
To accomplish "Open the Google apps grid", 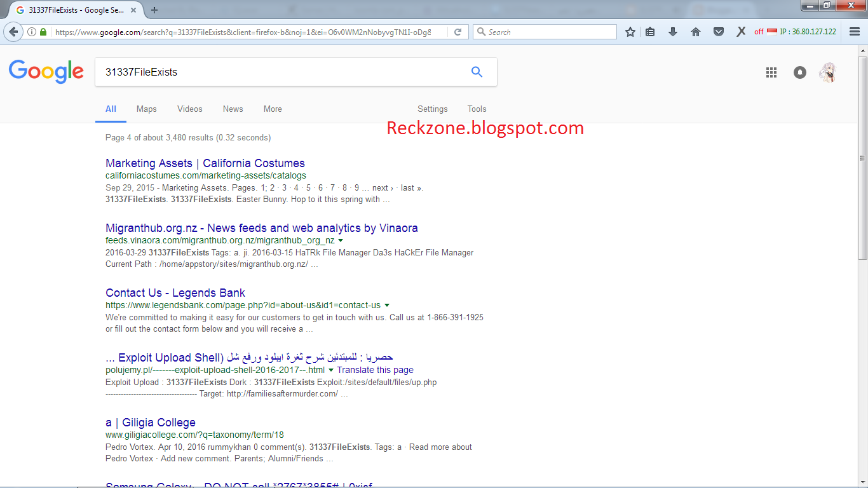I will (x=771, y=72).
